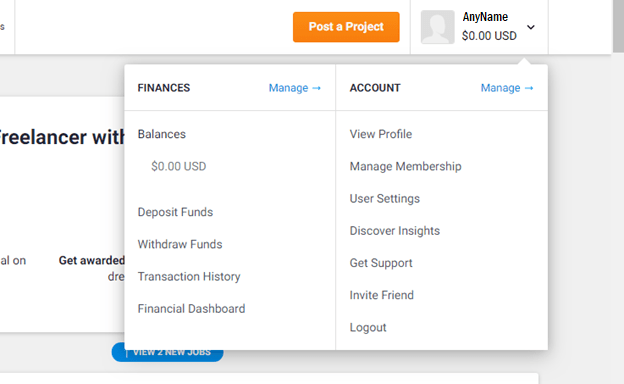
Task: Open Discover Insights
Action: pos(395,231)
